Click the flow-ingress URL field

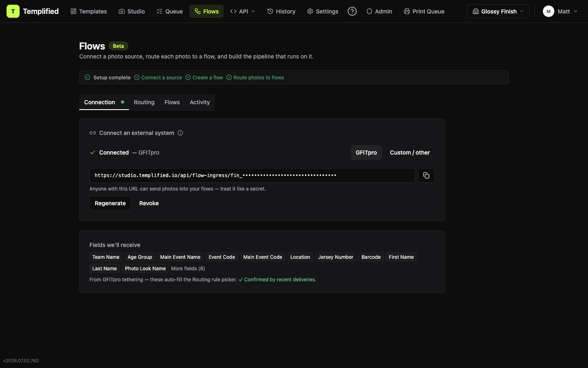252,175
